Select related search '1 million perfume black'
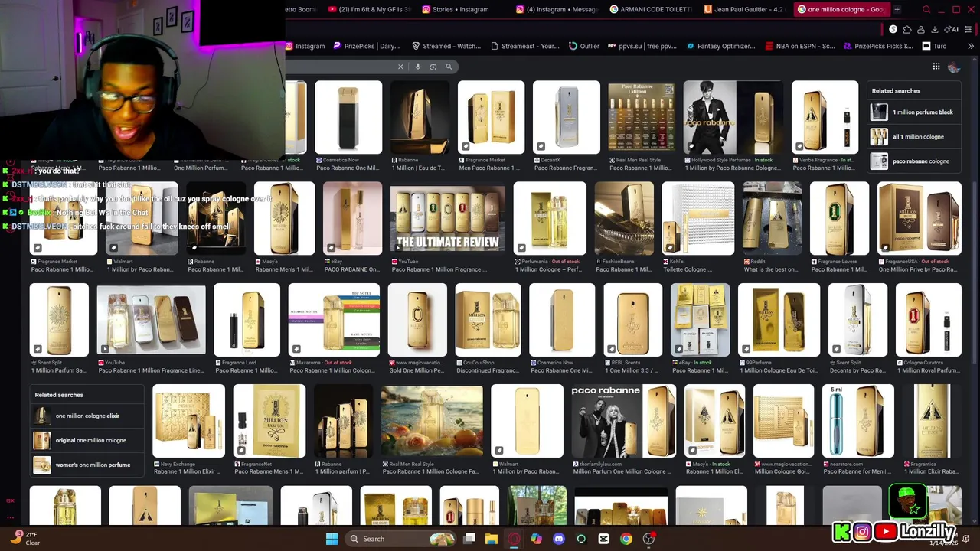Screen dimensions: 980x551 [x=915, y=112]
